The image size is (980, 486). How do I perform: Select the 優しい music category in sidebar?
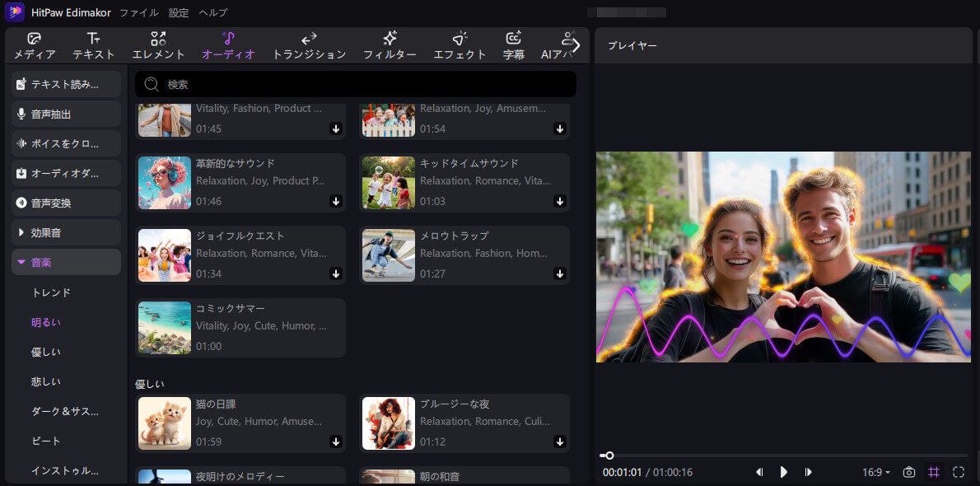tap(45, 352)
